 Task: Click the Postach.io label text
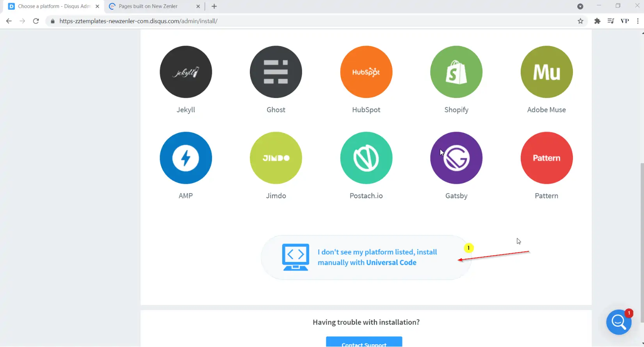point(366,196)
